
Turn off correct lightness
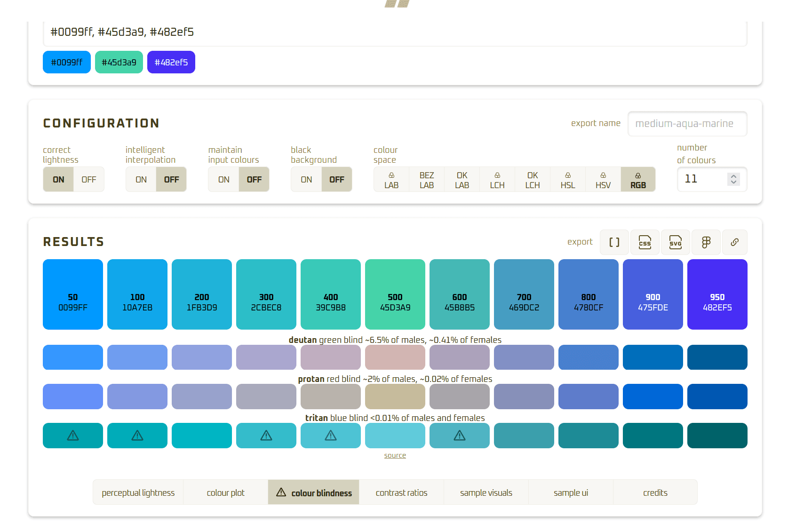click(x=89, y=179)
